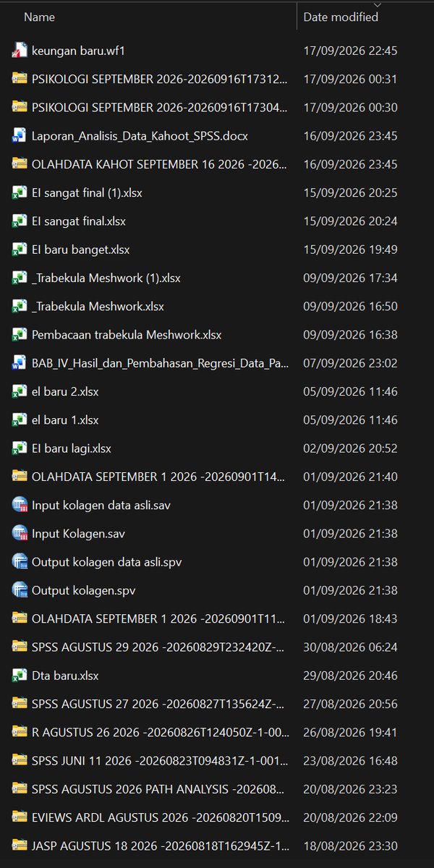Select the Excel icon of El baru lagi.xlsx

point(20,448)
